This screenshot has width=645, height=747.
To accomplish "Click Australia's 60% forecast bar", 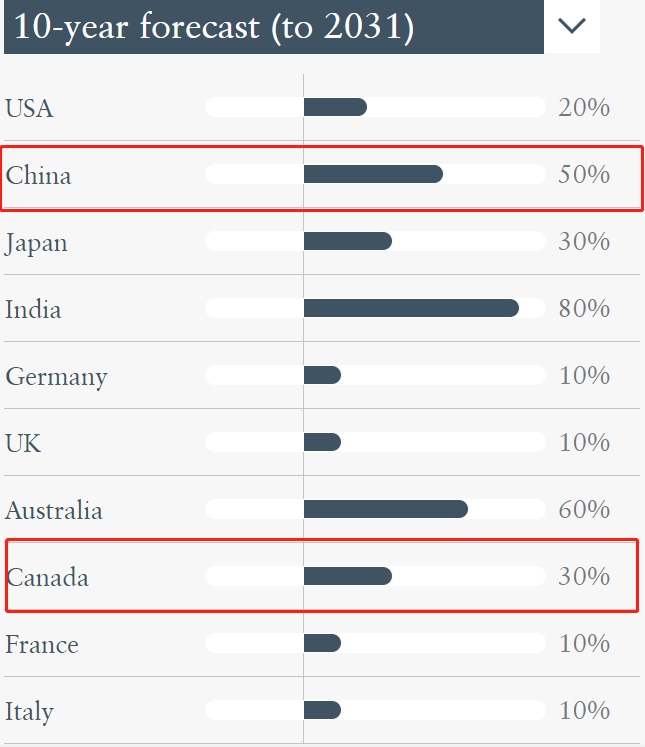I will pyautogui.click(x=386, y=509).
